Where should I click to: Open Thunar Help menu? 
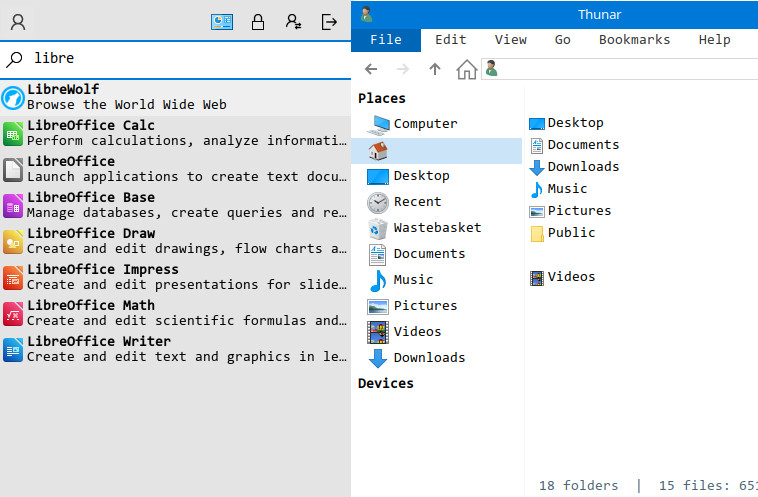point(714,40)
